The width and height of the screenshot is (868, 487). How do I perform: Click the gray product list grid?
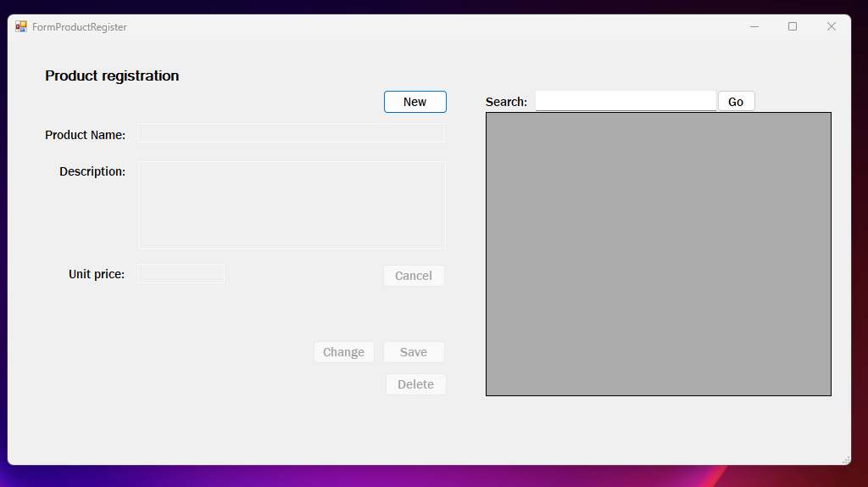pyautogui.click(x=658, y=255)
